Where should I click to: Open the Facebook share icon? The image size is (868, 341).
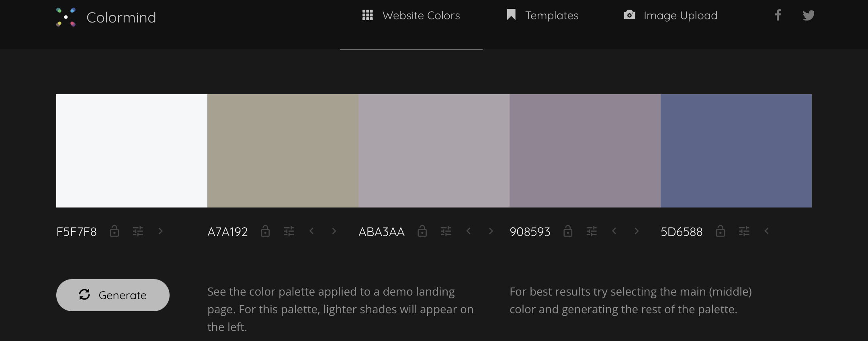(x=778, y=15)
